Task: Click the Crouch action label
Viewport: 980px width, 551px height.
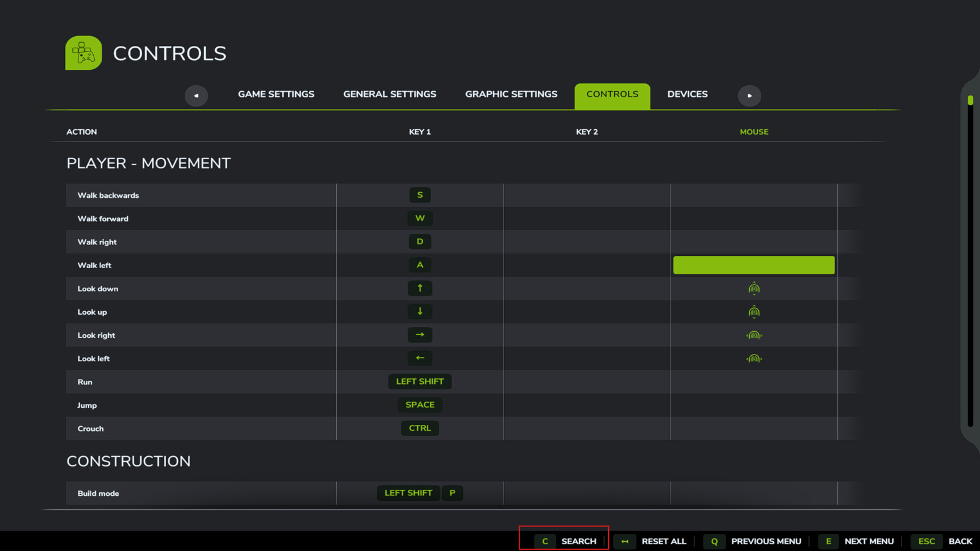Action: pos(91,429)
